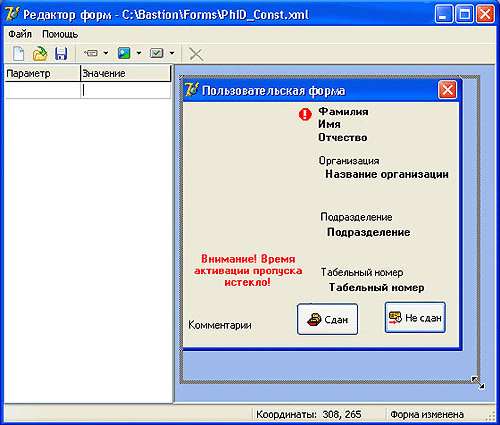The height and width of the screenshot is (425, 500).
Task: Click the Сдан button
Action: coord(327,319)
